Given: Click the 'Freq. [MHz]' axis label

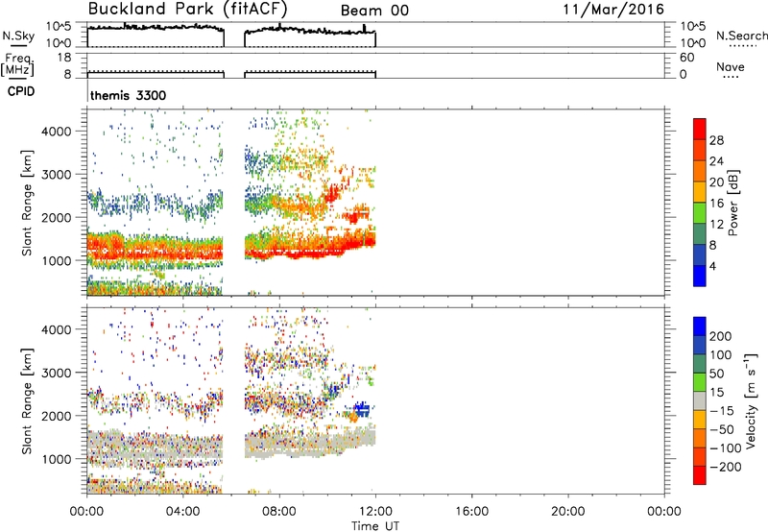Looking at the screenshot, I should pyautogui.click(x=17, y=64).
